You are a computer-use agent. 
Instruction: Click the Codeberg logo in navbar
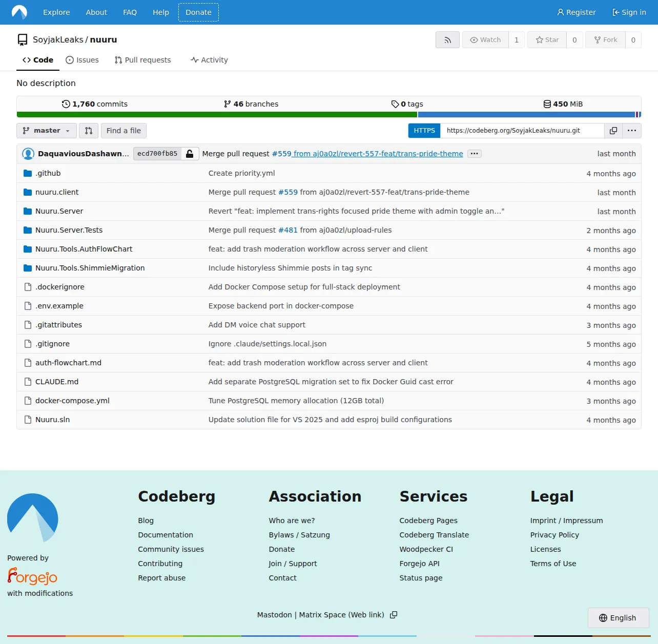tap(19, 12)
